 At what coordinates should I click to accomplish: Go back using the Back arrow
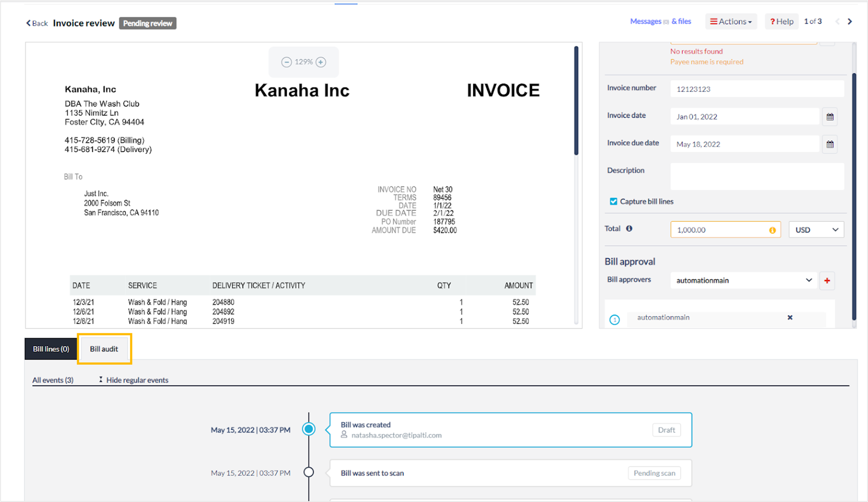[37, 23]
